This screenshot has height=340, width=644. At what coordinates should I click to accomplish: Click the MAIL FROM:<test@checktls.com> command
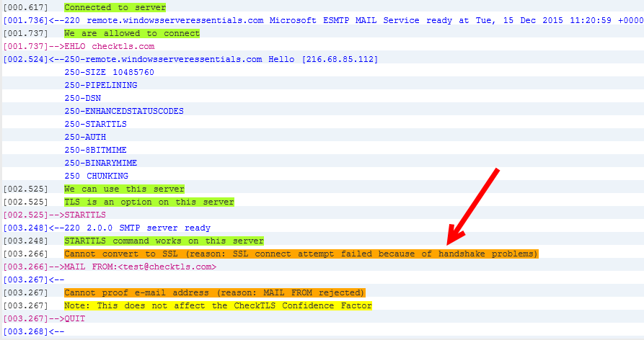click(141, 267)
